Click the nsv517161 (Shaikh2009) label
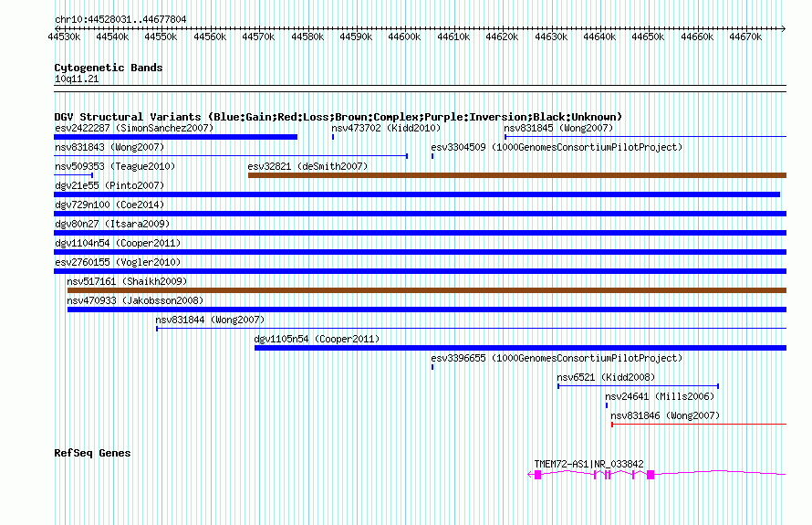Screen dimensions: 812x525 127,281
